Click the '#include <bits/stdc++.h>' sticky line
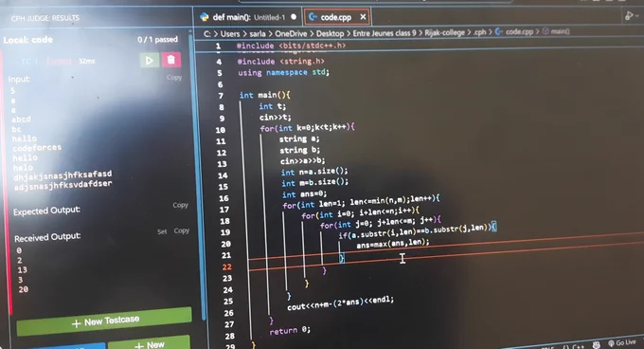 point(291,46)
